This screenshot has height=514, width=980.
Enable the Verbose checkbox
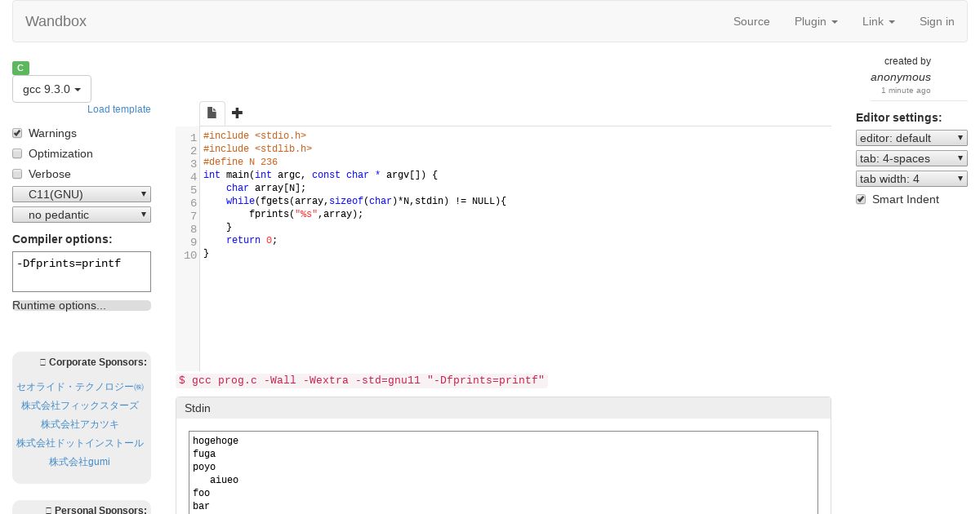(17, 174)
